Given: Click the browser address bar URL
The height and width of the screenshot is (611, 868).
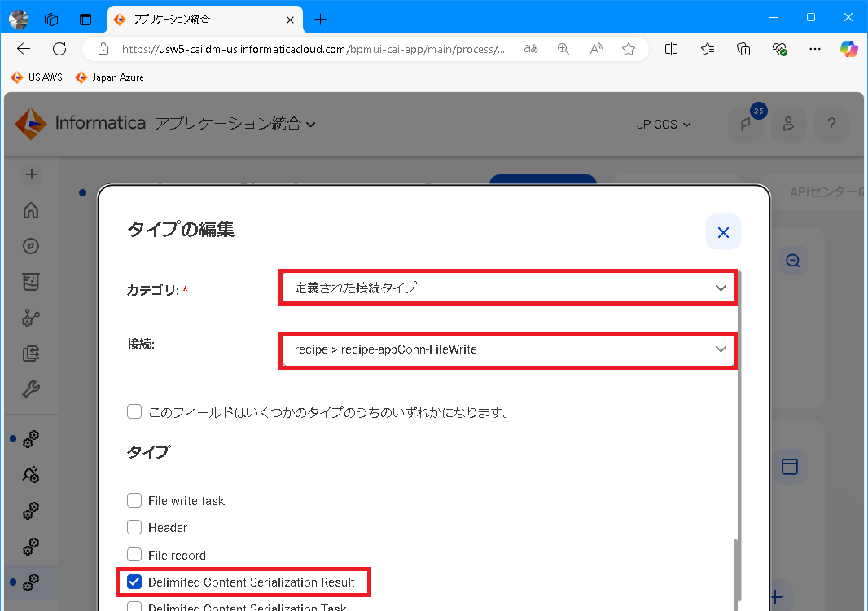Looking at the screenshot, I should point(313,50).
